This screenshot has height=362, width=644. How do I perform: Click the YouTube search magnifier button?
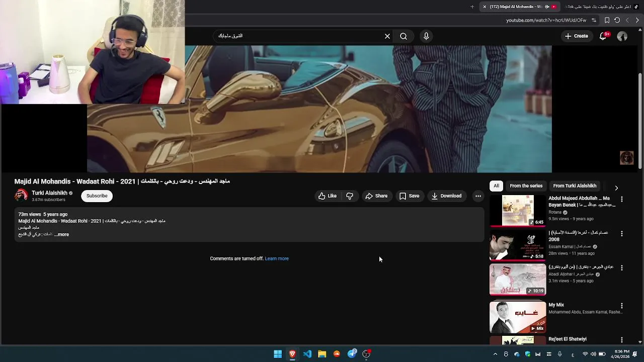pos(404,36)
